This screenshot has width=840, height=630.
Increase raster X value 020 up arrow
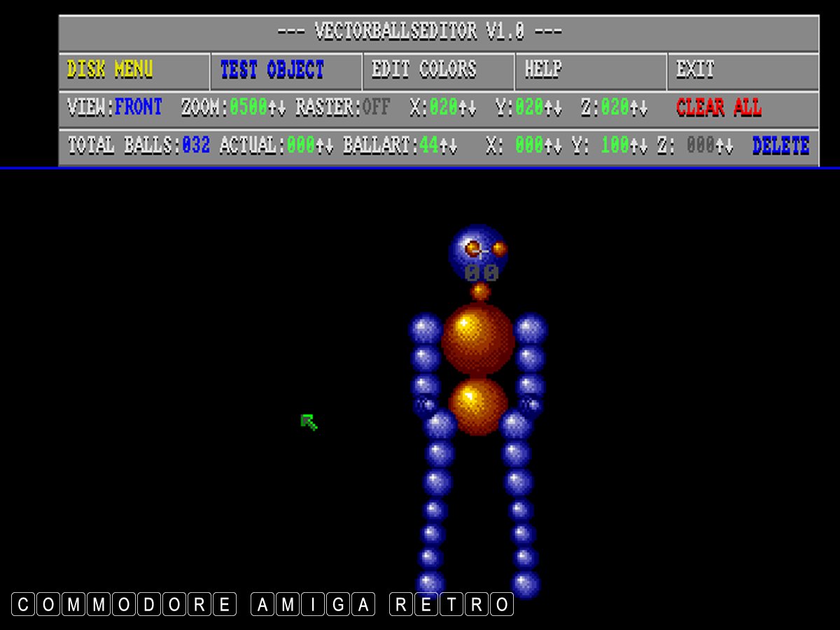[463, 108]
